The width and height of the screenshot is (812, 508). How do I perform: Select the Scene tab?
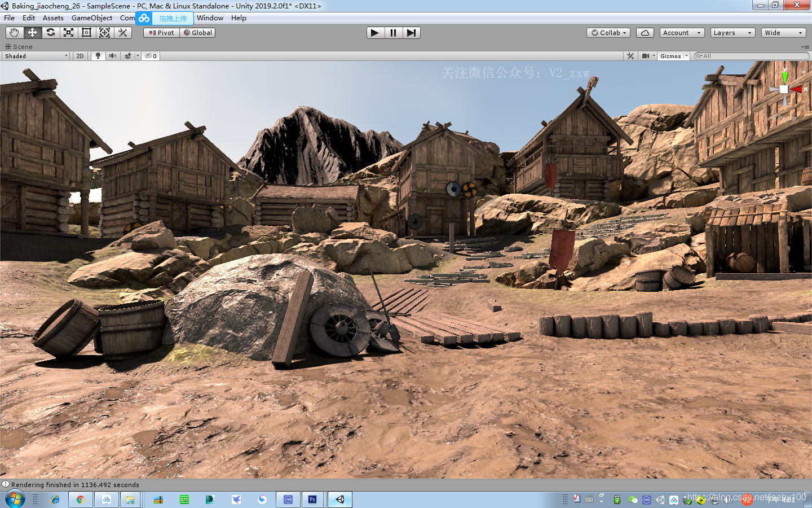click(19, 47)
